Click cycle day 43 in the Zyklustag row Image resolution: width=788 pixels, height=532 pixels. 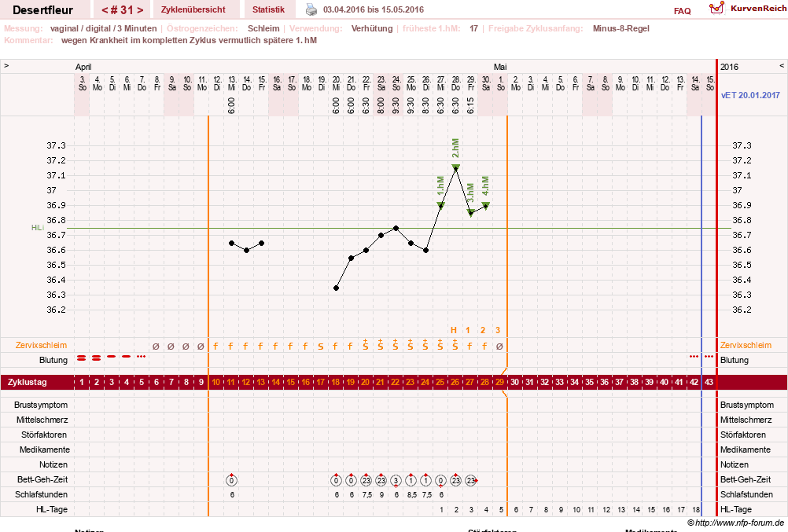tap(709, 382)
